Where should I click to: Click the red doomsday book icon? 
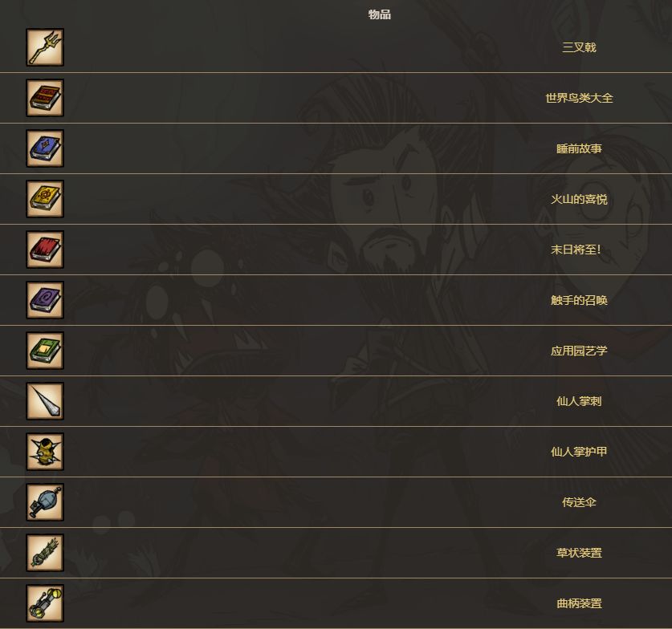point(45,250)
